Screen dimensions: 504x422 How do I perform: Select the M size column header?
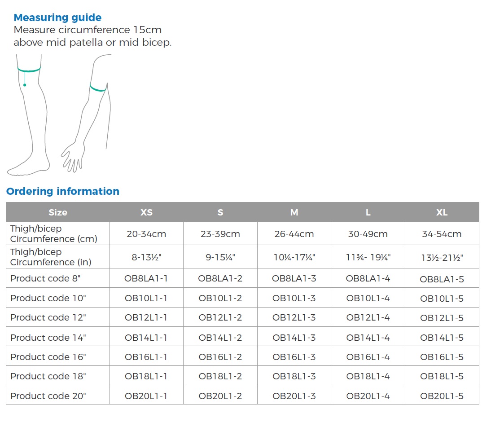point(294,212)
